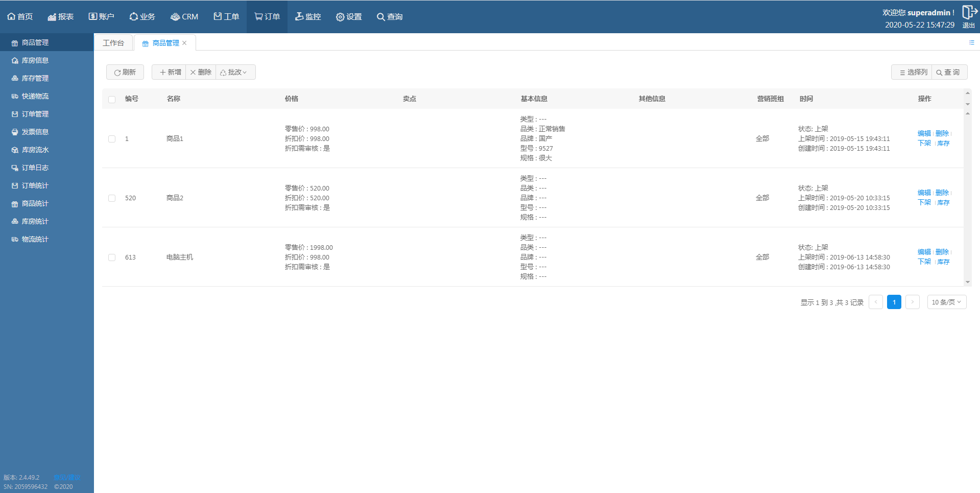Select 物流统计 in the sidebar
The width and height of the screenshot is (980, 493).
(47, 239)
